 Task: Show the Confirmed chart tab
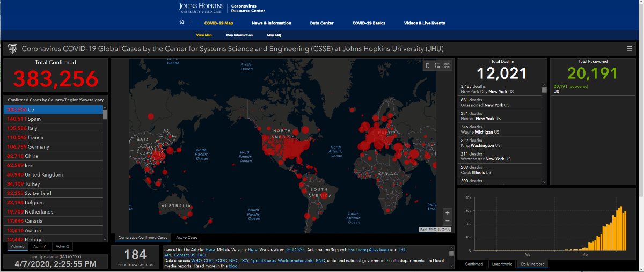(474, 264)
